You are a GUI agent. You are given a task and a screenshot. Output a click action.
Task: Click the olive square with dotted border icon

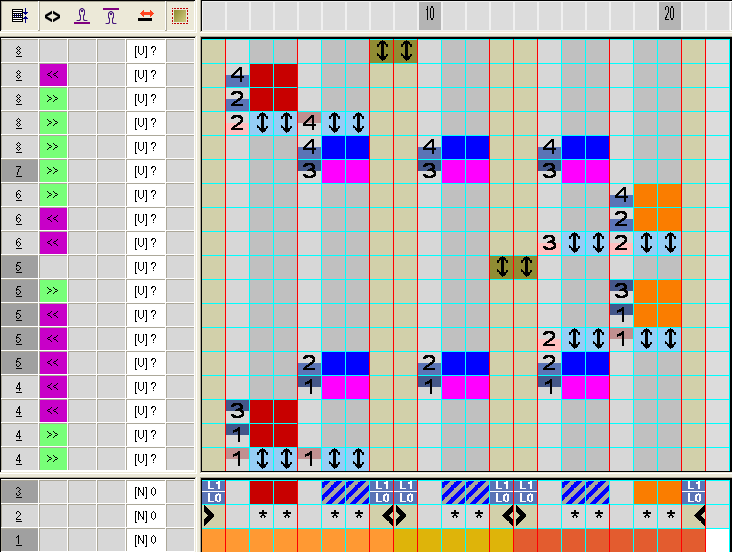(179, 16)
